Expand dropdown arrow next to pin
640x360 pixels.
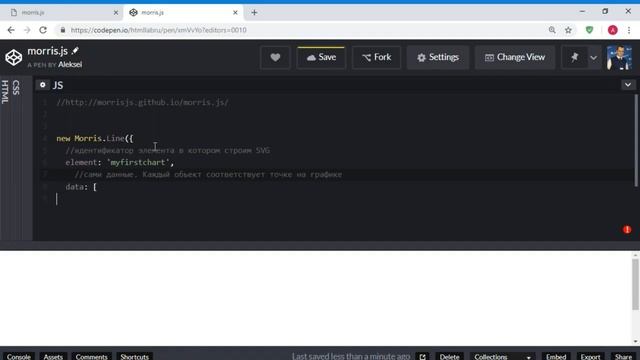point(593,58)
